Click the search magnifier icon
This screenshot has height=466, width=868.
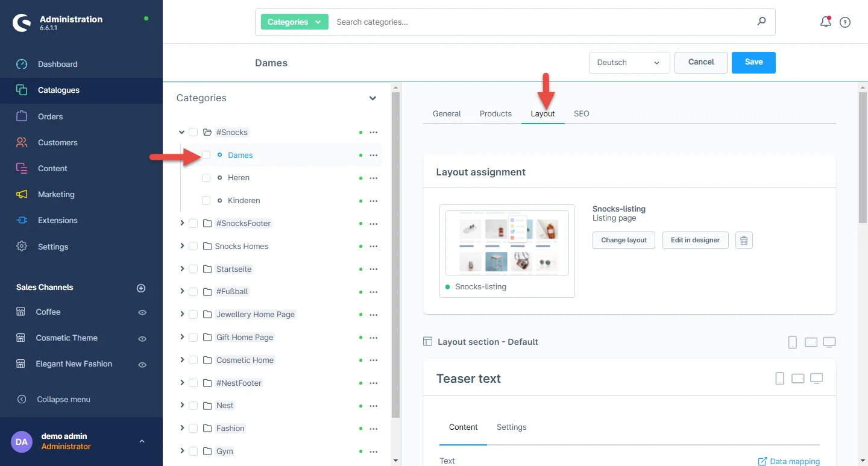pos(761,22)
